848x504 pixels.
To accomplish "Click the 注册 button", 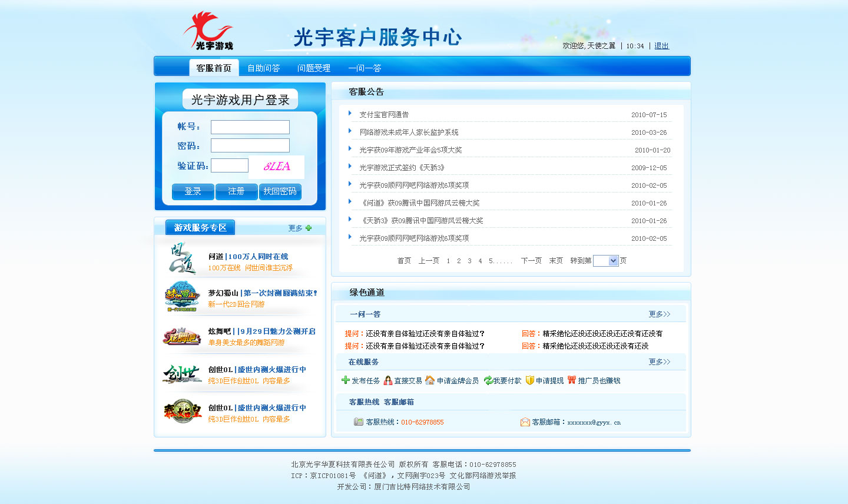I will click(x=237, y=191).
